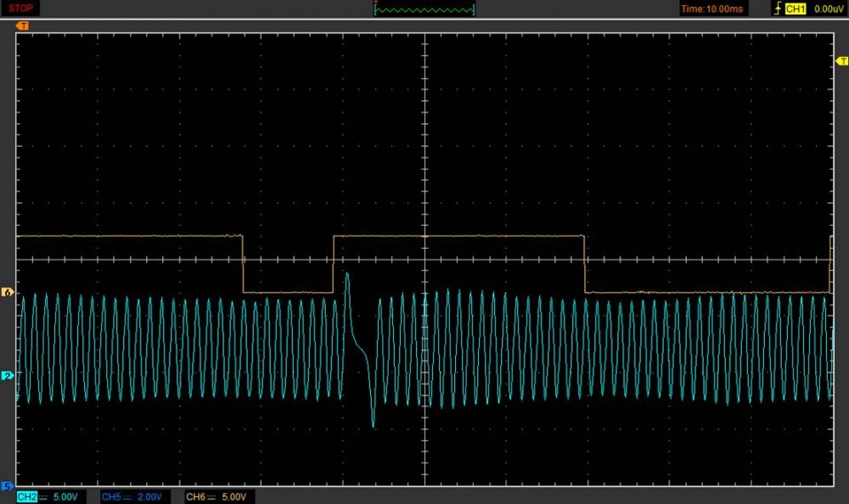The image size is (849, 504).
Task: Click the CH5 coupling symbol
Action: coord(127,496)
